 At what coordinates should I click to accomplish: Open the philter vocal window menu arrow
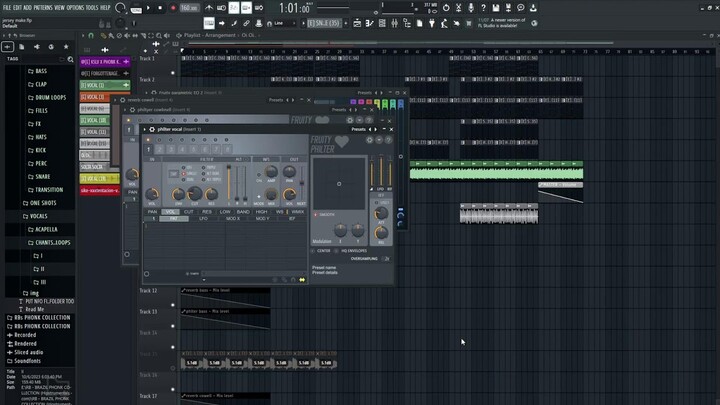pyautogui.click(x=145, y=129)
